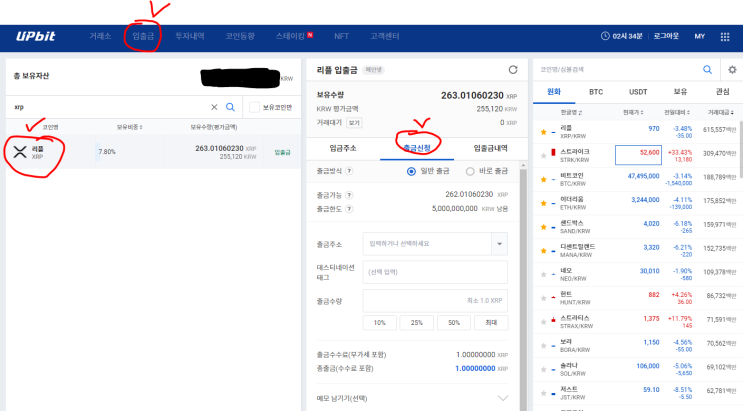Sort coin list by 한글명 column
The image size is (743, 411).
(571, 112)
